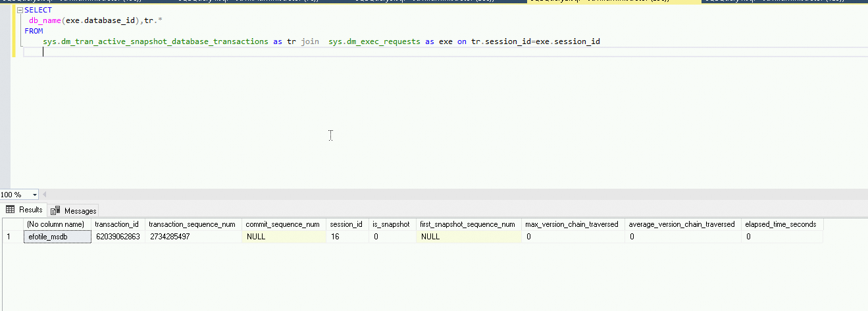Click the max_version_chain_traversed value cell
Image resolution: width=868 pixels, height=311 pixels.
pos(573,237)
